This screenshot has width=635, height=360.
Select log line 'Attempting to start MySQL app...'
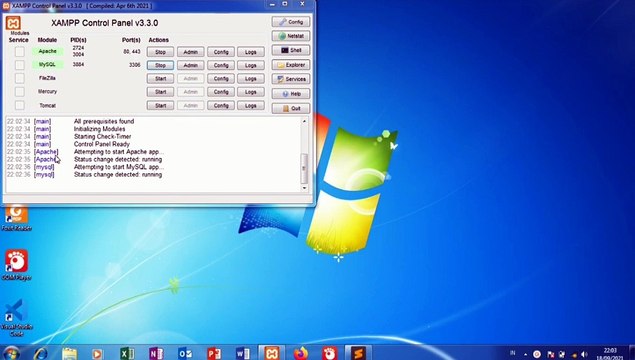119,167
